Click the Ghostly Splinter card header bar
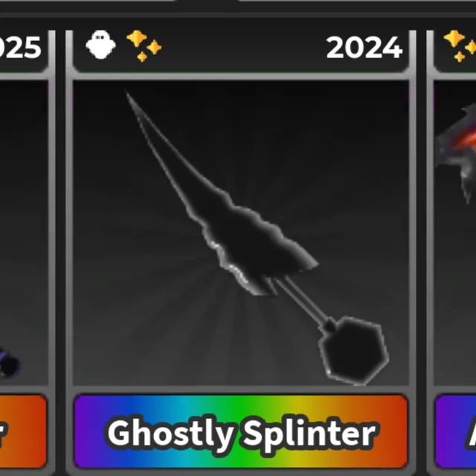This screenshot has height=476, width=476. 241,51
